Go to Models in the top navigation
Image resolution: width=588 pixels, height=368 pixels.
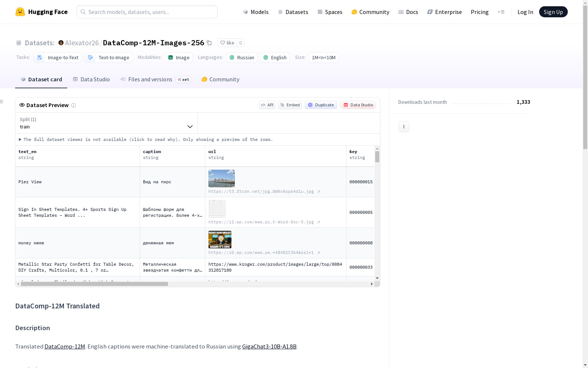tap(256, 12)
